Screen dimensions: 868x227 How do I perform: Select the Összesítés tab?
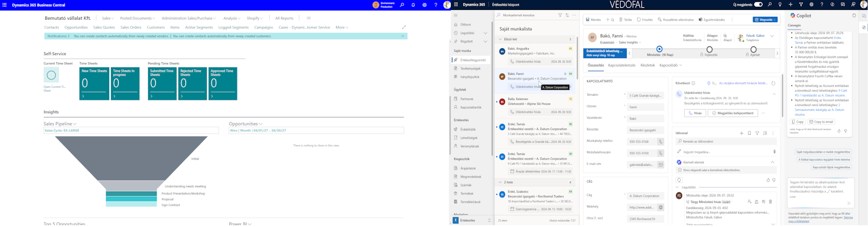point(596,66)
